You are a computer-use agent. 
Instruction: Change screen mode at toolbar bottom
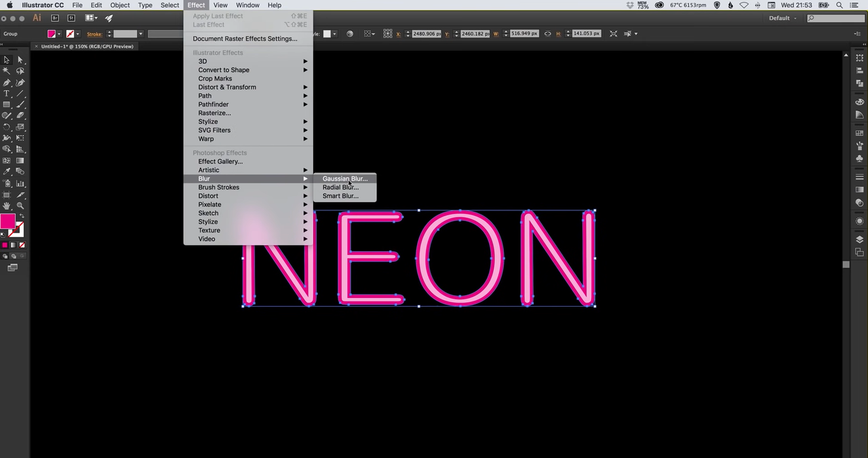coord(12,268)
